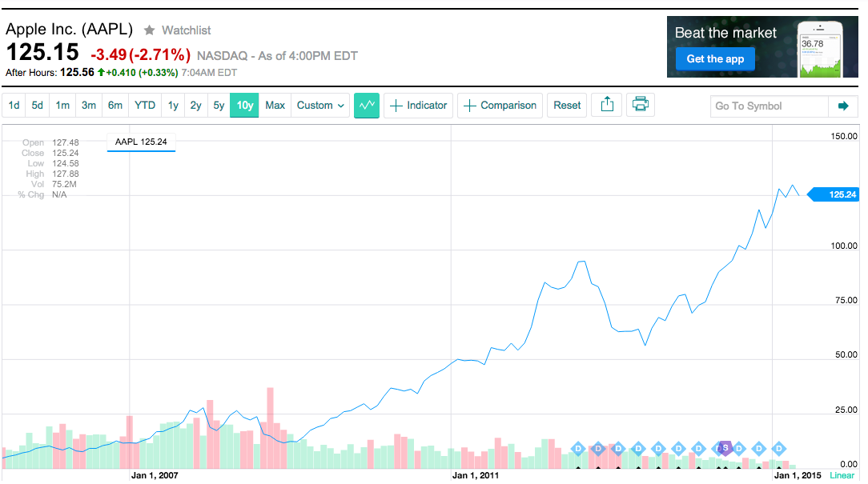This screenshot has height=484, width=868.
Task: Click the plus icon on the Comparison button
Action: click(x=469, y=106)
